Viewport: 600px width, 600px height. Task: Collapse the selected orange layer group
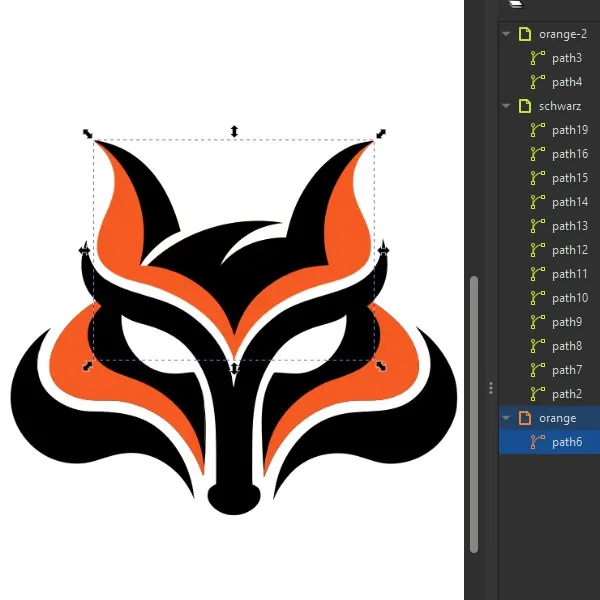click(x=507, y=418)
